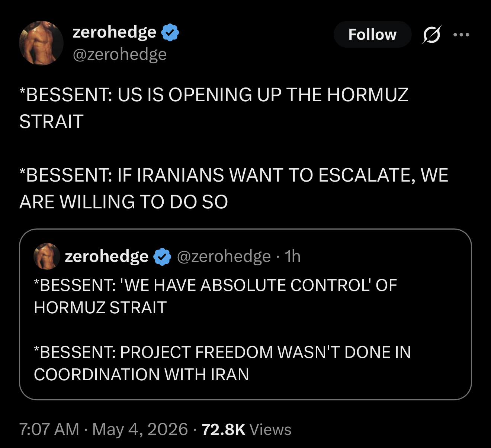Open the three-dot more options menu

coord(461,35)
